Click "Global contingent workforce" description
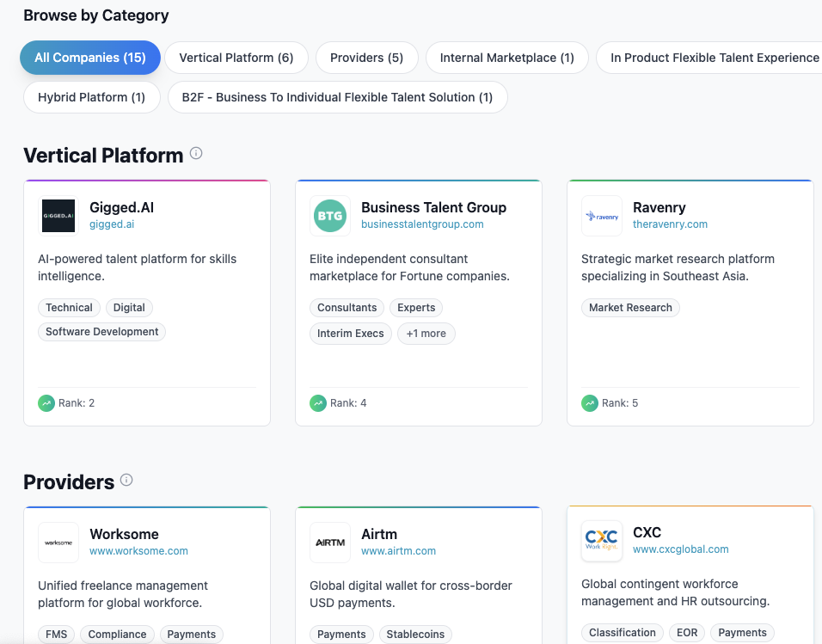 675,592
